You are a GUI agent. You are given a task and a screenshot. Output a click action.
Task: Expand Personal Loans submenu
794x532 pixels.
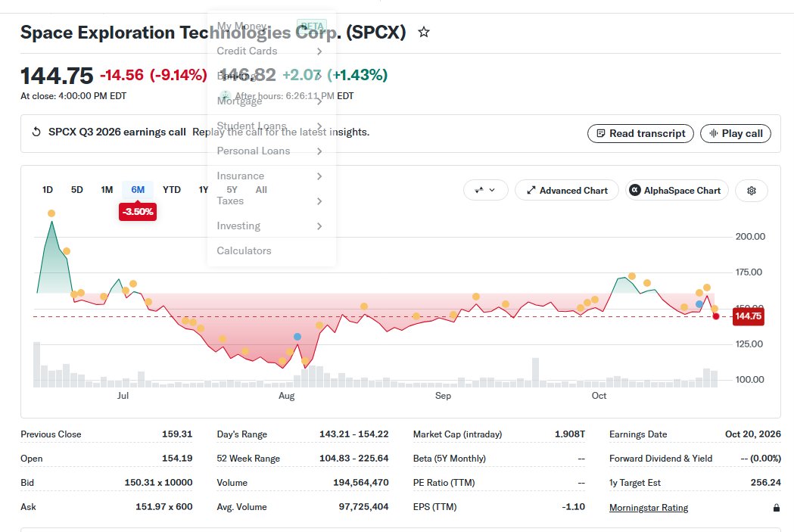(x=319, y=151)
